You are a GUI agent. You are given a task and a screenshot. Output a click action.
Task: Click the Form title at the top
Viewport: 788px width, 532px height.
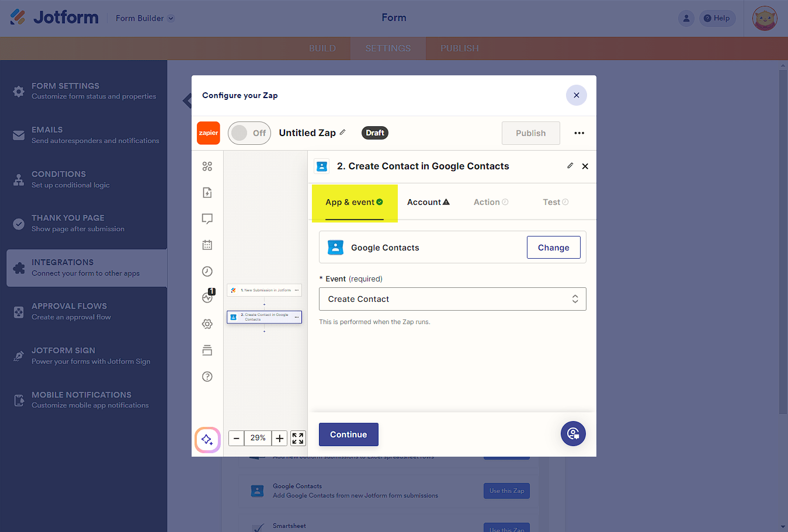(394, 18)
